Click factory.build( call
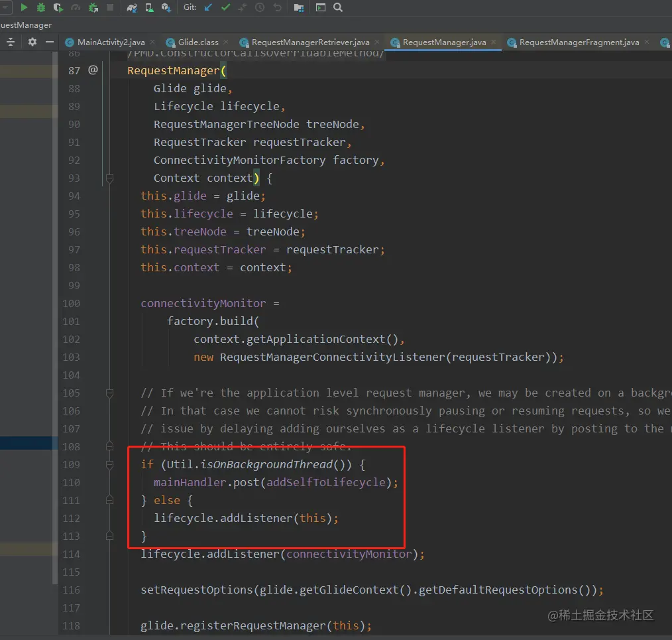This screenshot has height=640, width=672. pos(213,321)
